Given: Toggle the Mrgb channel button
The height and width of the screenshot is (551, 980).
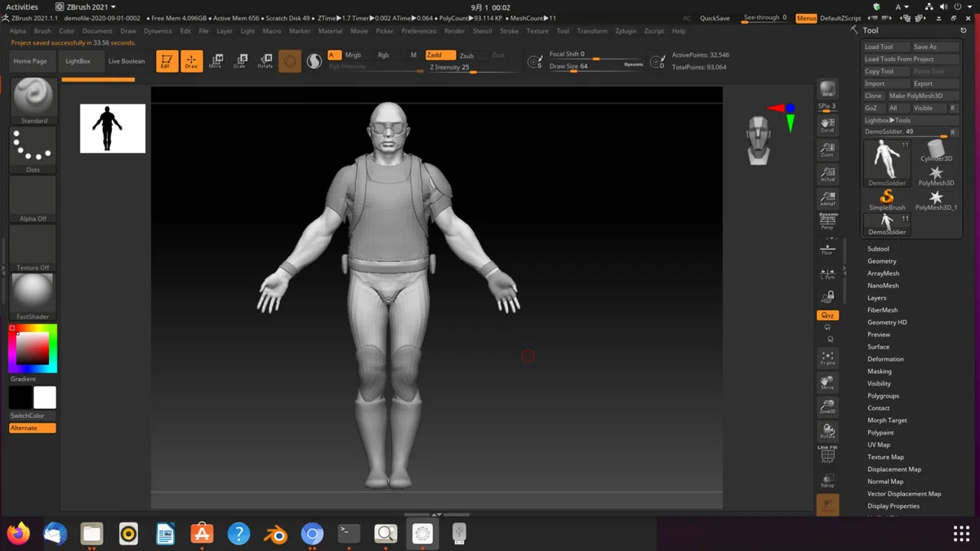Looking at the screenshot, I should 353,55.
